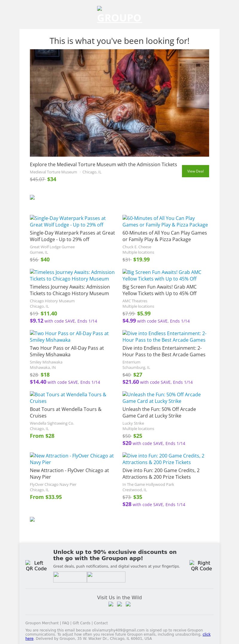The image size is (239, 644).
Task: Open Chicago History Museum tickets image link
Action: [72, 275]
